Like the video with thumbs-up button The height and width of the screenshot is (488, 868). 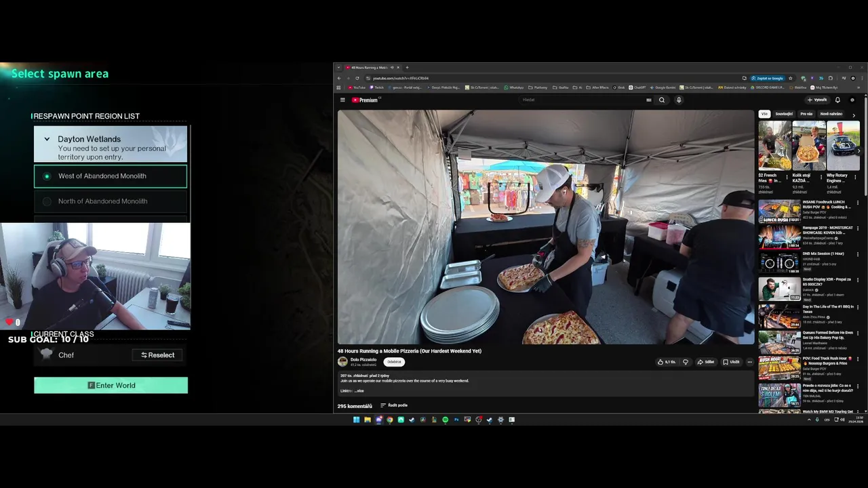click(667, 362)
